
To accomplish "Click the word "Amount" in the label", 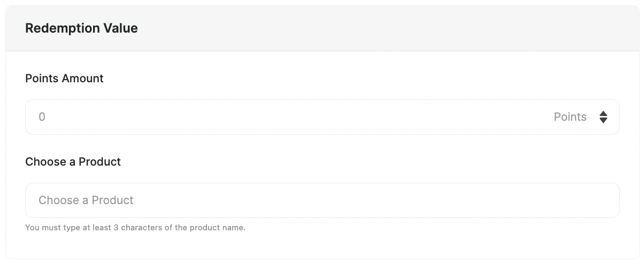I will pos(83,79).
